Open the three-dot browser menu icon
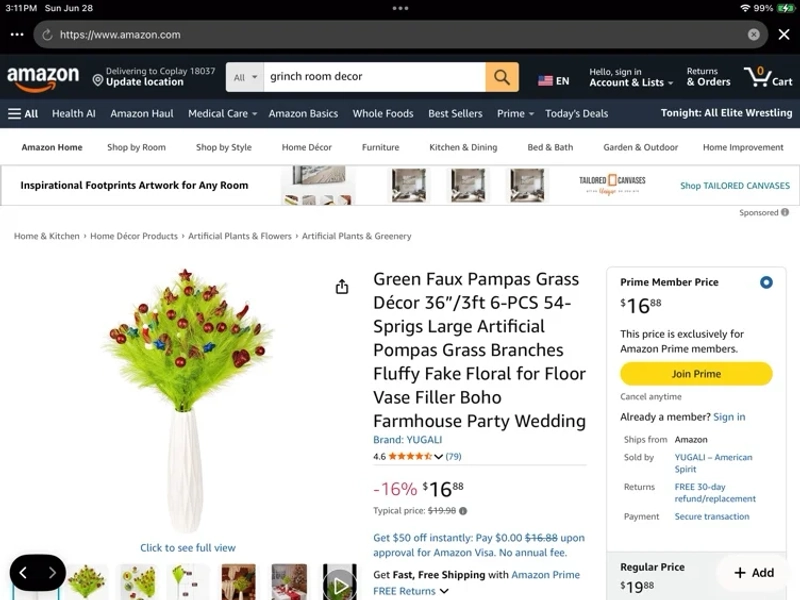This screenshot has height=600, width=800. (x=17, y=34)
